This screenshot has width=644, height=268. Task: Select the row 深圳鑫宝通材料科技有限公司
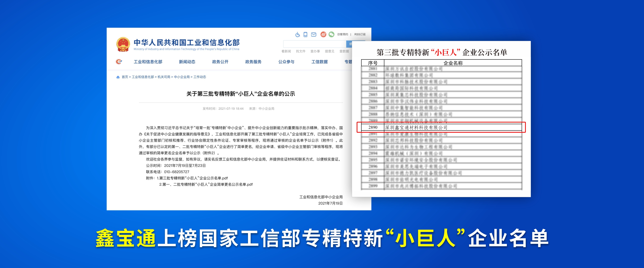click(441, 127)
